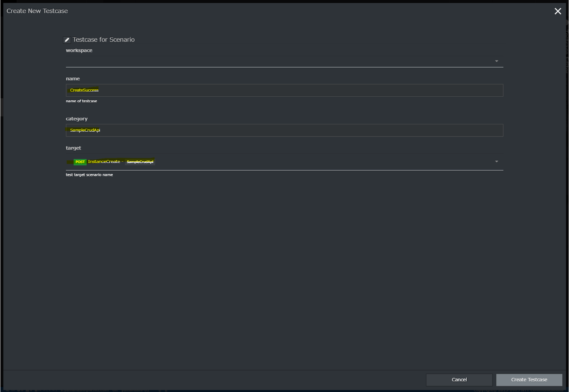Click the pencil edit icon beside Testcase for Scenario
Screen dimensions: 569x392
click(x=67, y=40)
